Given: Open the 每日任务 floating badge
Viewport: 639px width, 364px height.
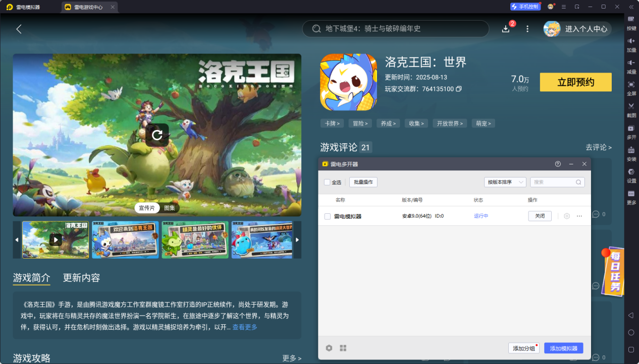Looking at the screenshot, I should tap(613, 271).
